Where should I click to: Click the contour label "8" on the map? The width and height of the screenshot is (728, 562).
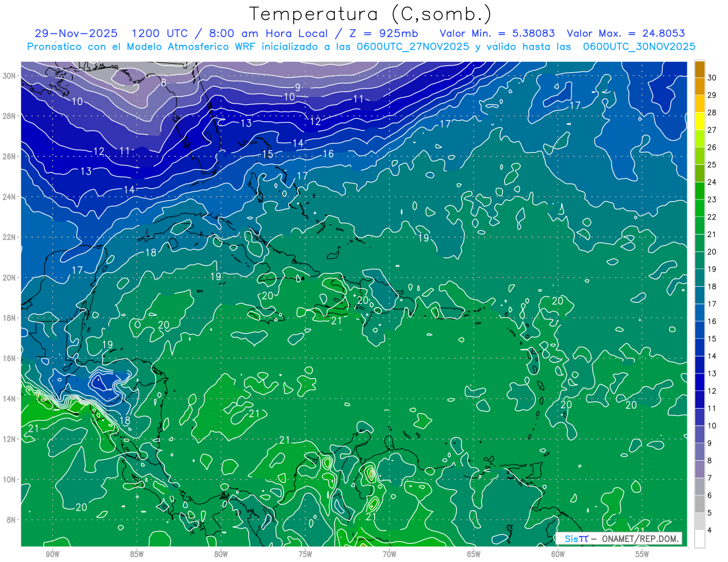[x=164, y=82]
